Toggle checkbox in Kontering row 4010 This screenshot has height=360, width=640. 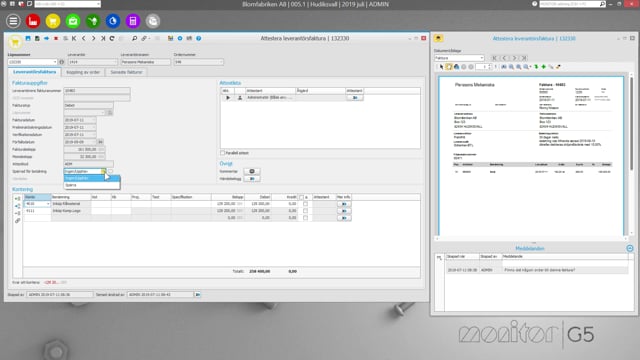click(x=305, y=204)
